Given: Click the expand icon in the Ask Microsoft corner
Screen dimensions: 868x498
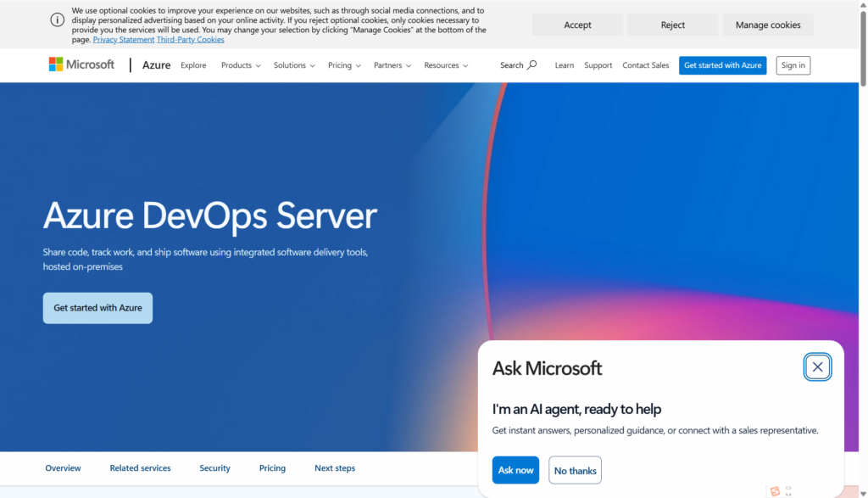Looking at the screenshot, I should (x=789, y=491).
